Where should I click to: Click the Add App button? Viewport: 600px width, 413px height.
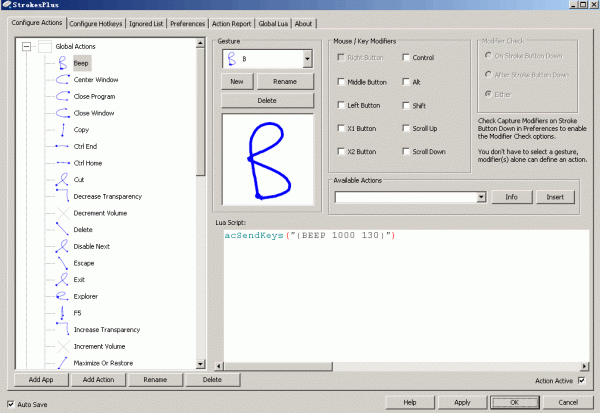[41, 380]
